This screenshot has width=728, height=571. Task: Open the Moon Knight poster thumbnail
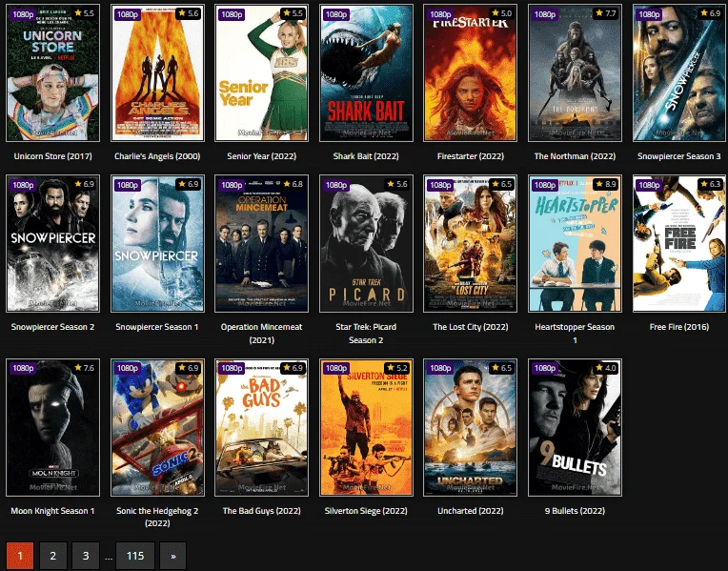tap(53, 427)
